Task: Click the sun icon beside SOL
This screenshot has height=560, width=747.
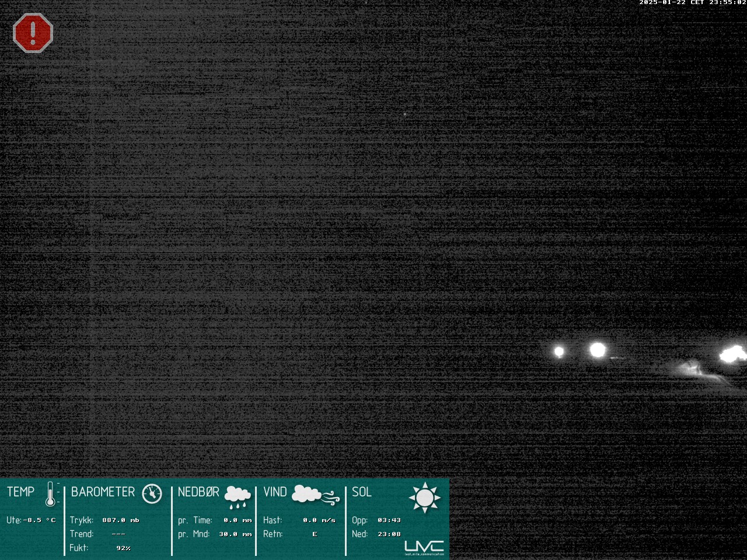Action: [424, 498]
